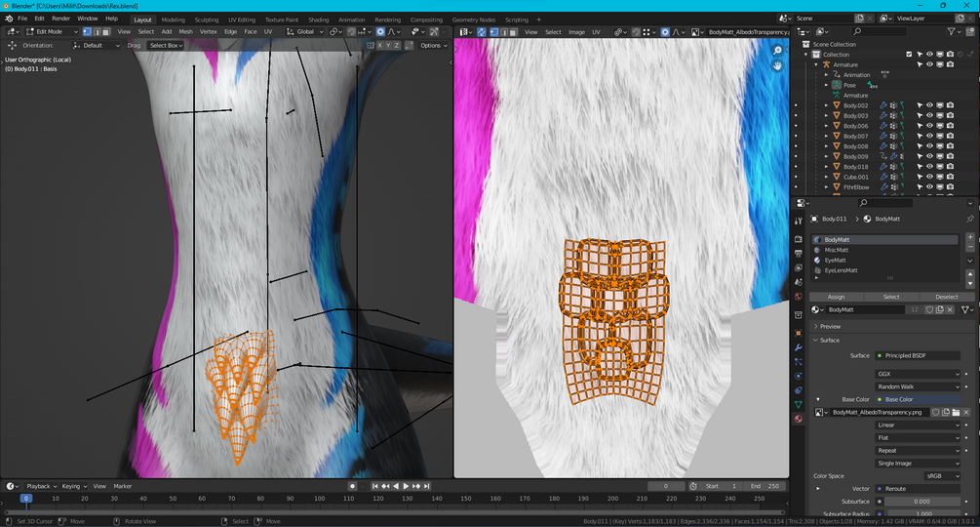Open the Options dropdown in 3D viewport
This screenshot has width=980, height=527.
click(x=433, y=45)
